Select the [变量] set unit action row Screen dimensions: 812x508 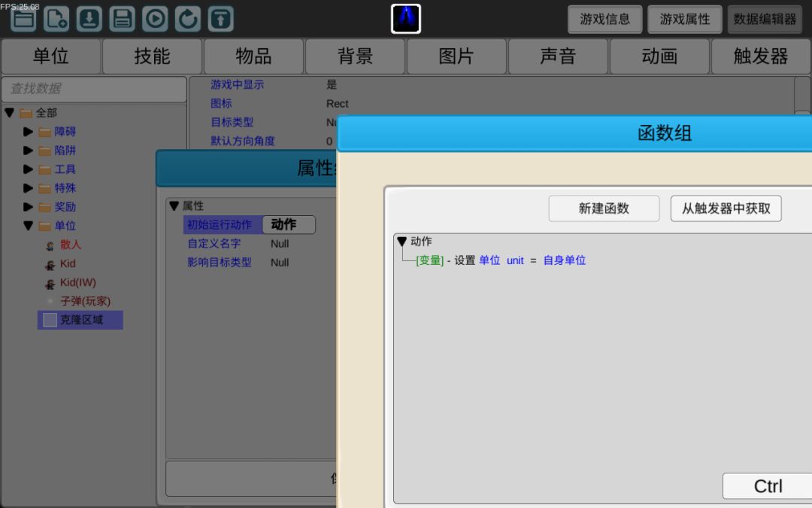click(501, 260)
